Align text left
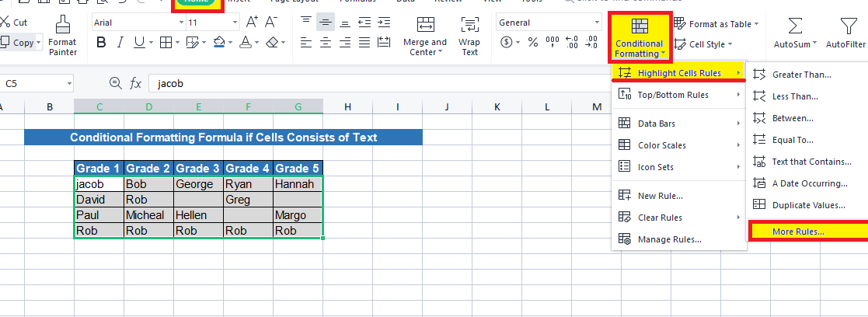Screen dimensions: 868x317 click(306, 43)
